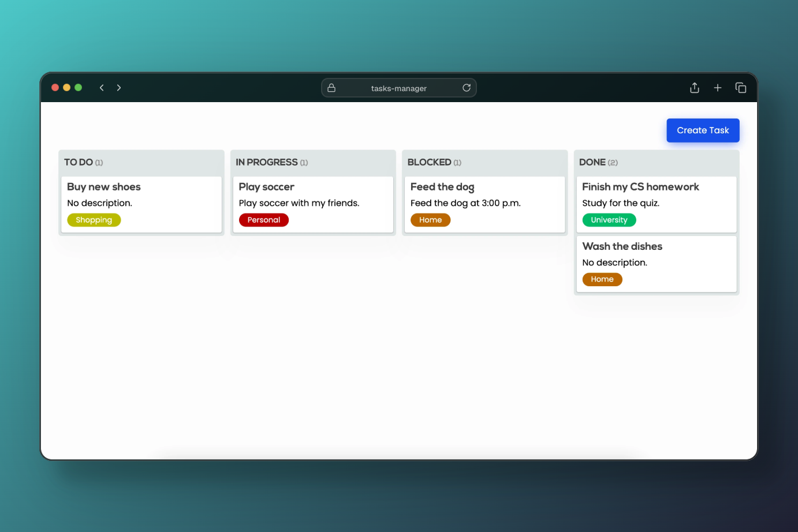Click the green fullscreen window button
This screenshot has width=798, height=532.
tap(79, 88)
